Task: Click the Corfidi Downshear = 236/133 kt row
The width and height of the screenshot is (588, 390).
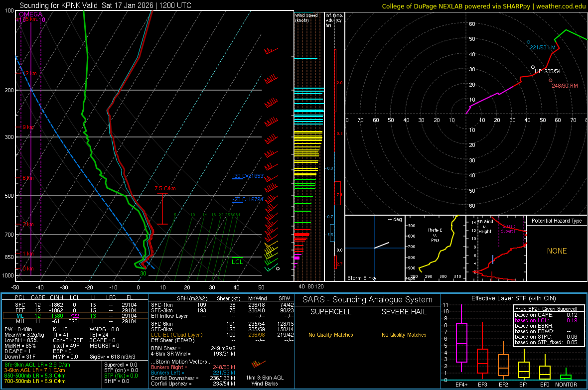Action: click(x=193, y=379)
